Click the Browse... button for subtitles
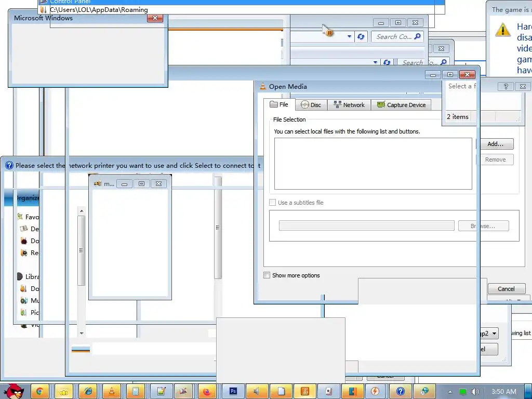 [484, 226]
